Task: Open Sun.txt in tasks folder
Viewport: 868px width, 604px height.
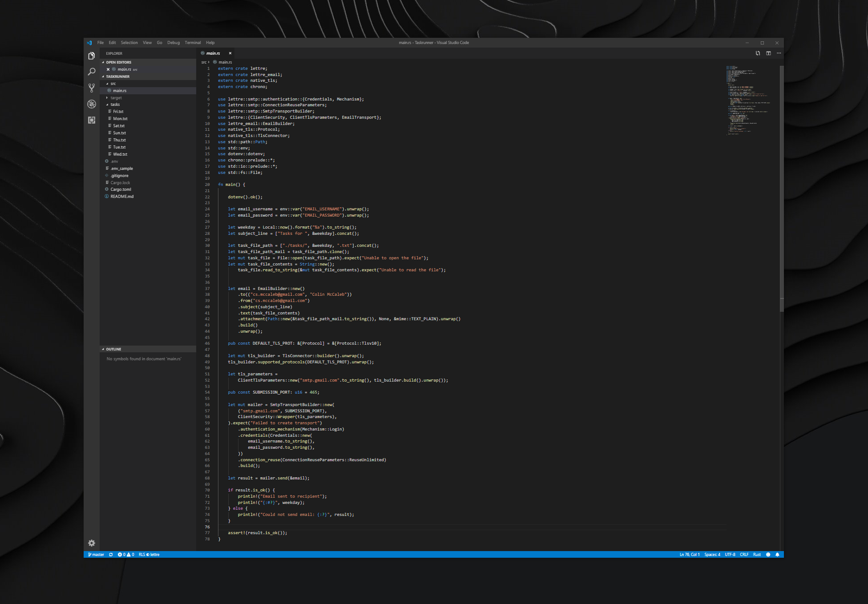Action: click(148, 133)
